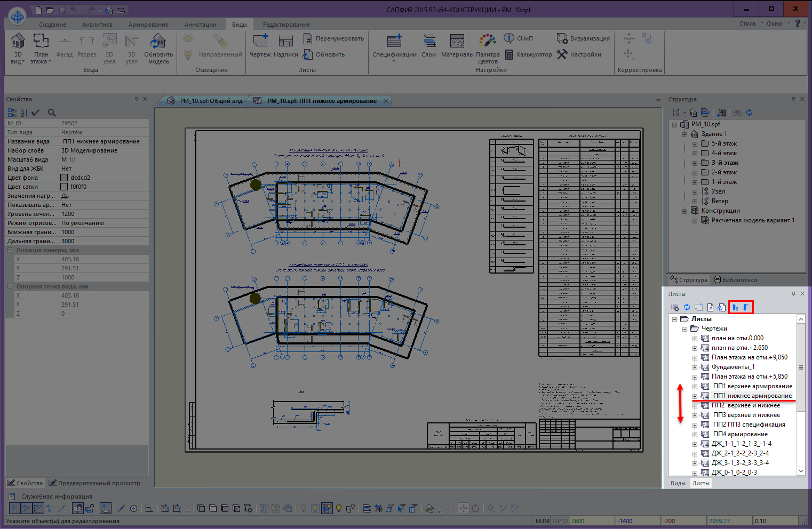This screenshot has width=812, height=529.
Task: Open the Калькулятор tool
Action: tap(528, 54)
